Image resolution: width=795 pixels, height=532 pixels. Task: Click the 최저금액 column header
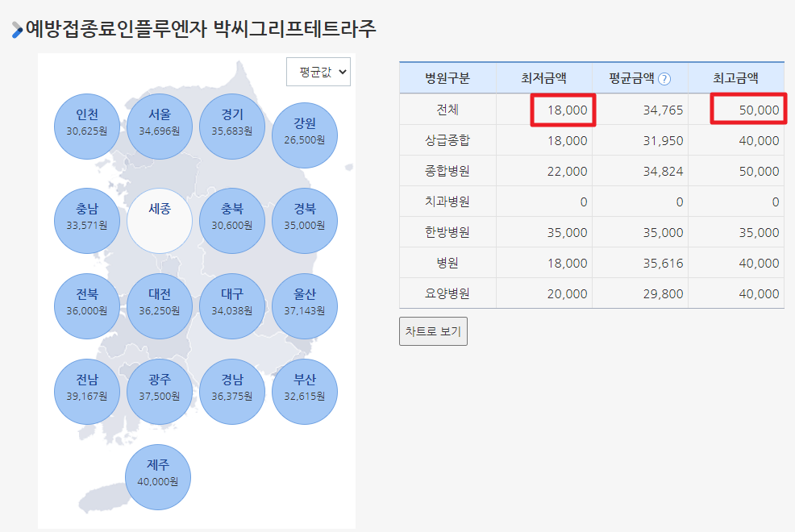pyautogui.click(x=544, y=78)
